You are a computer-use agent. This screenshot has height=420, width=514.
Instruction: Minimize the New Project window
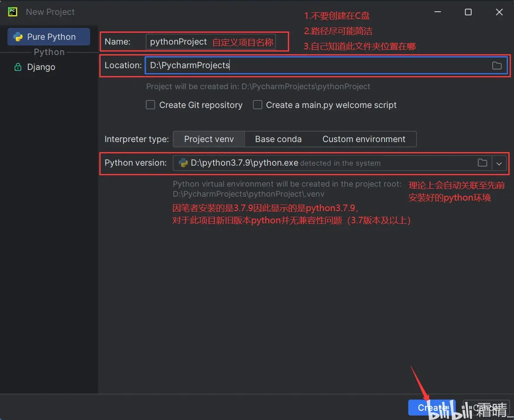pos(437,12)
